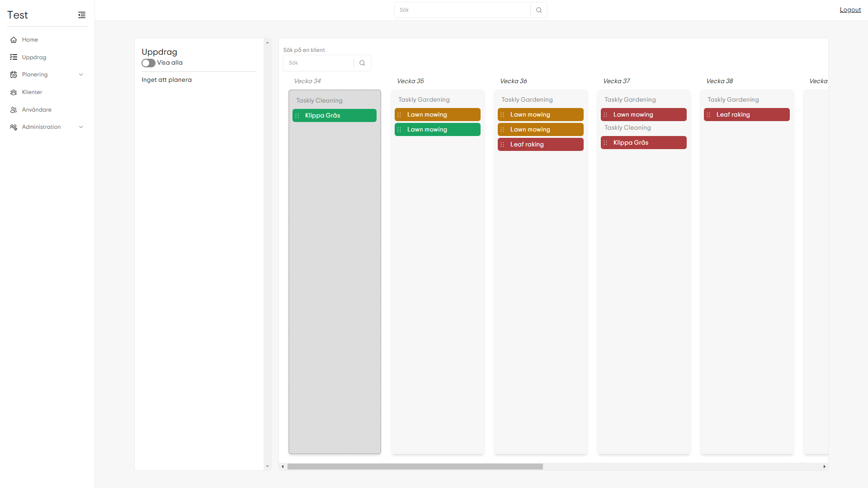Focus the top Sök search field

point(462,10)
